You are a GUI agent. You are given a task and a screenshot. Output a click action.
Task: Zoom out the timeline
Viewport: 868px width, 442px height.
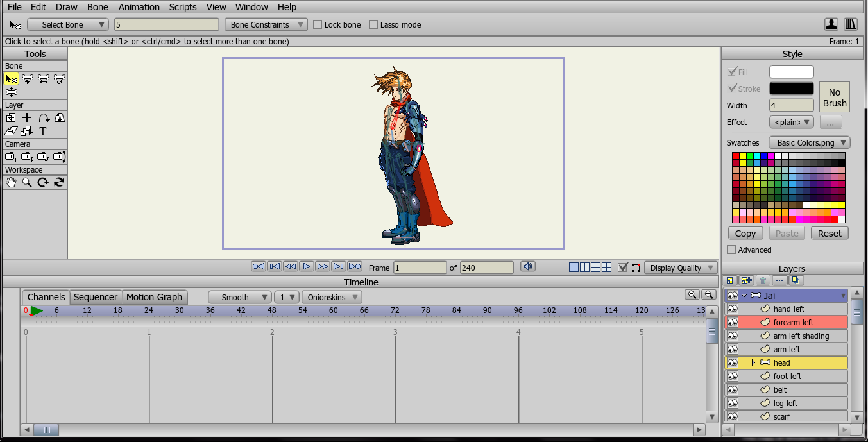(x=692, y=294)
